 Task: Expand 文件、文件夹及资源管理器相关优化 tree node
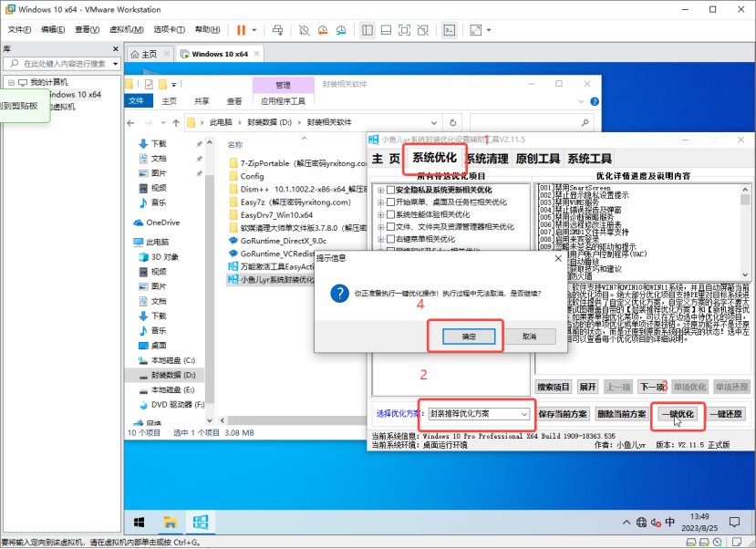pyautogui.click(x=381, y=227)
